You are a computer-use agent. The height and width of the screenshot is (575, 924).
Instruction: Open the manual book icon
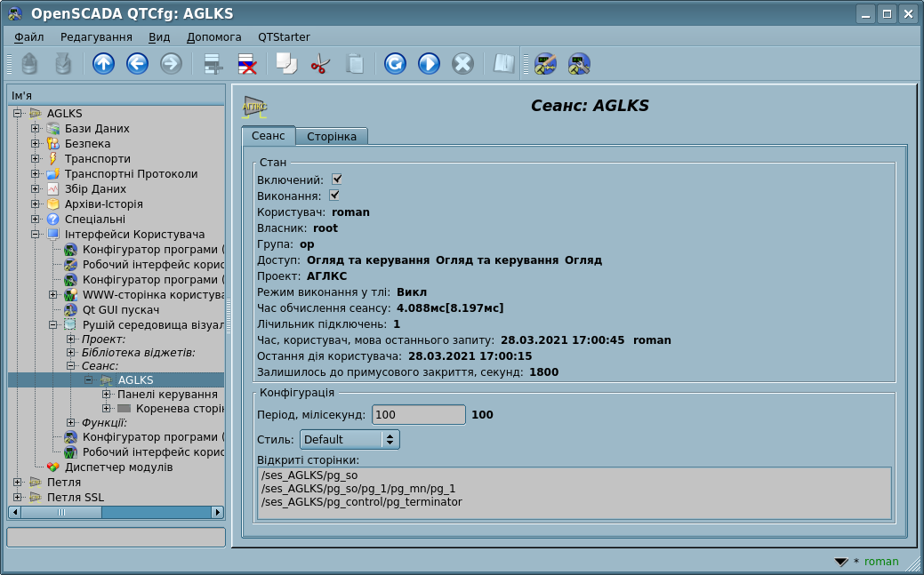(504, 63)
